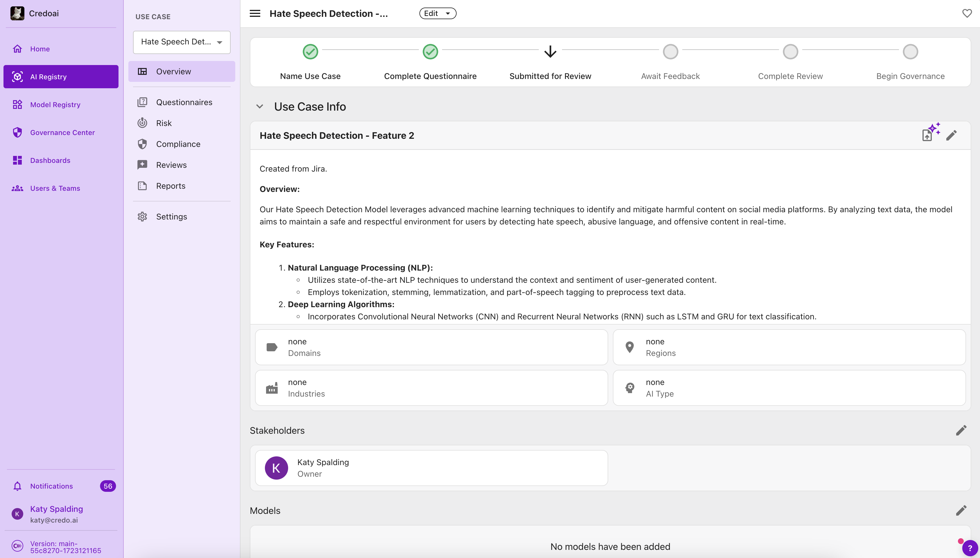
Task: Open Notifications bell in sidebar
Action: [17, 486]
